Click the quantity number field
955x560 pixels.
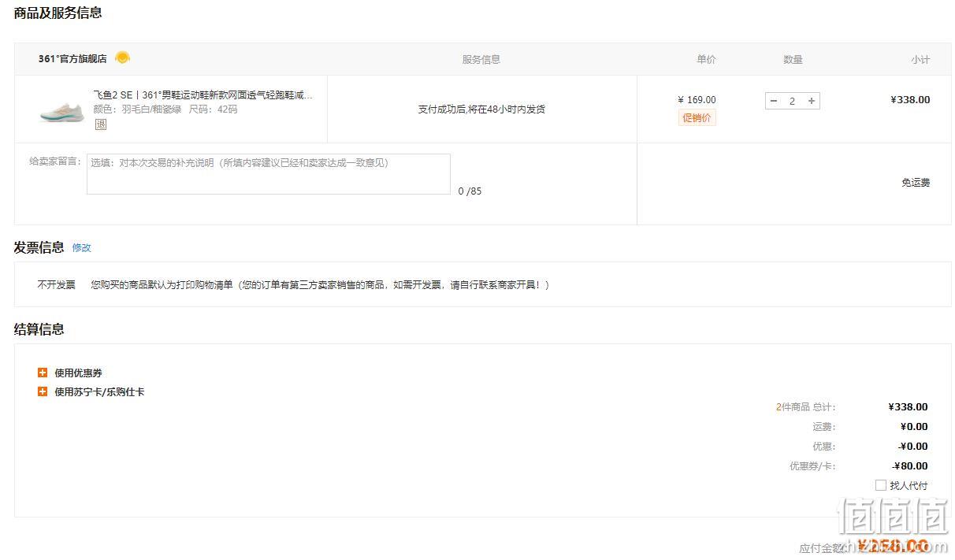(x=792, y=101)
